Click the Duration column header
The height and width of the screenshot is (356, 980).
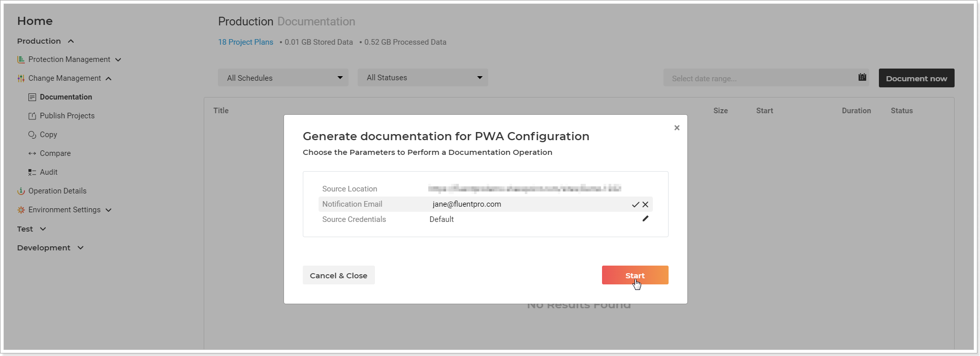857,111
